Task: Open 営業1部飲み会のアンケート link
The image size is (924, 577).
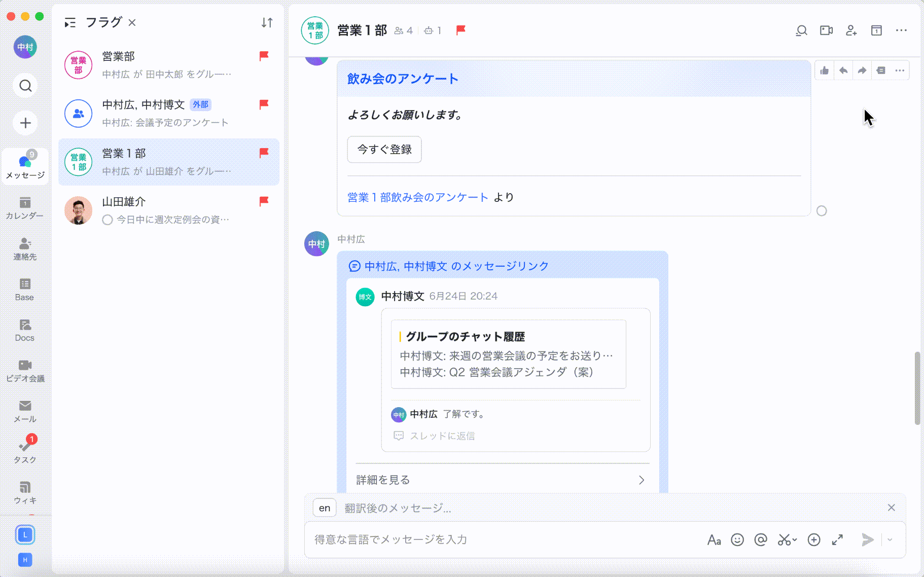Action: (417, 197)
